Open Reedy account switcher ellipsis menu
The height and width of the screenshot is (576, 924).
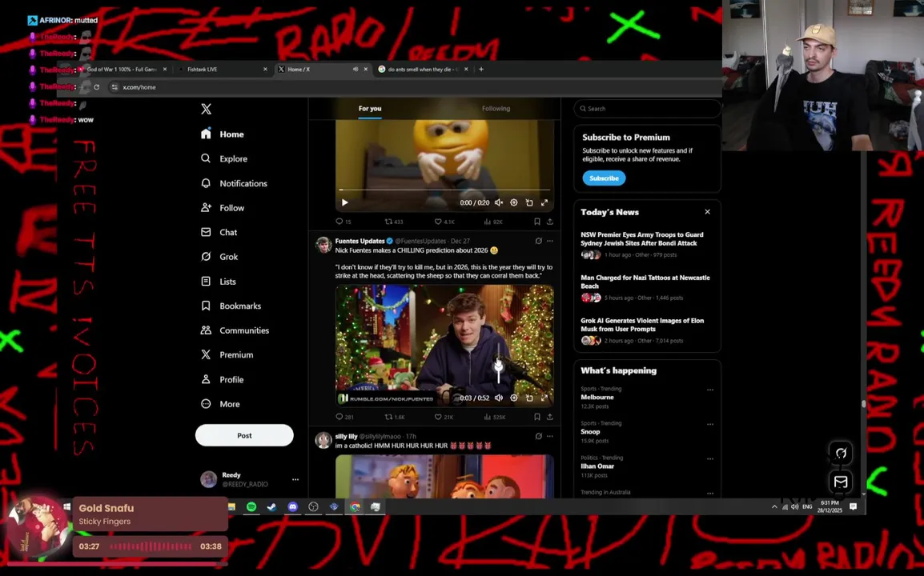[295, 479]
